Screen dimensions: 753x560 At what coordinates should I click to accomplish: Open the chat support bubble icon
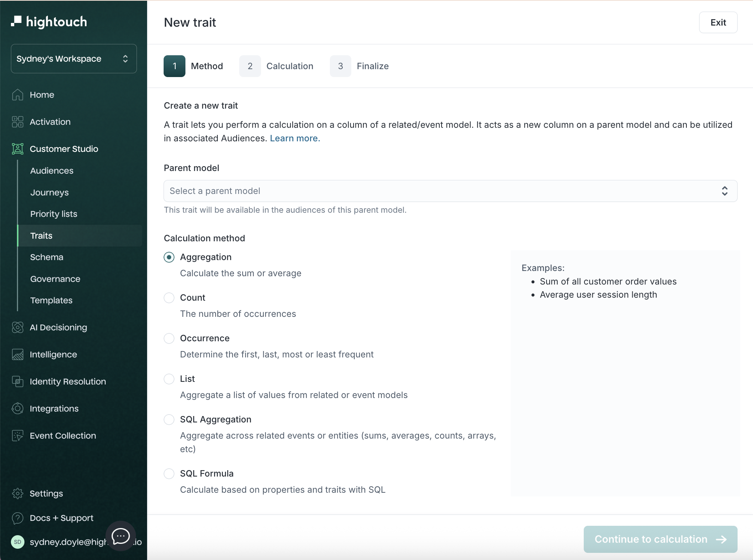pos(121,536)
